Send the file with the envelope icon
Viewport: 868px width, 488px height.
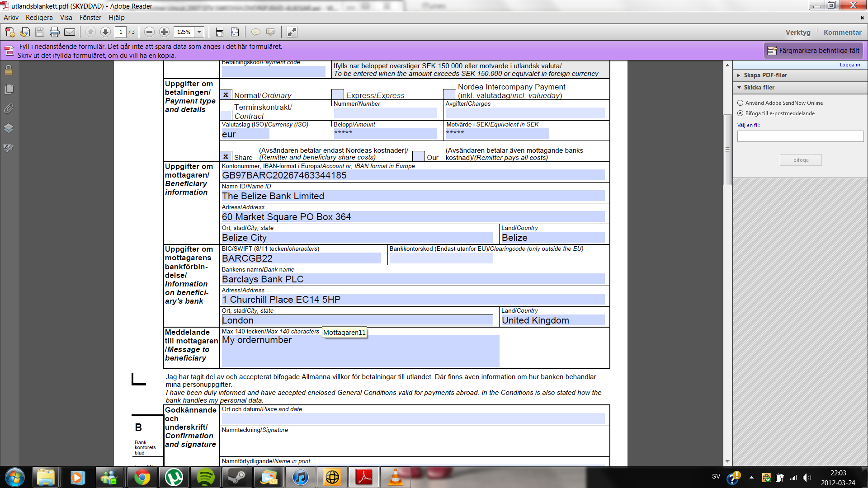pyautogui.click(x=70, y=32)
